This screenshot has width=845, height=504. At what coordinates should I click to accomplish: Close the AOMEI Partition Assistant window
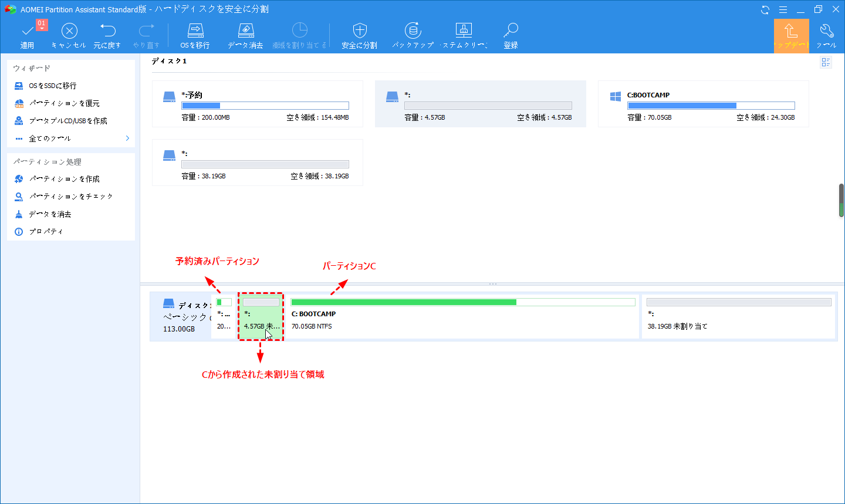click(836, 9)
